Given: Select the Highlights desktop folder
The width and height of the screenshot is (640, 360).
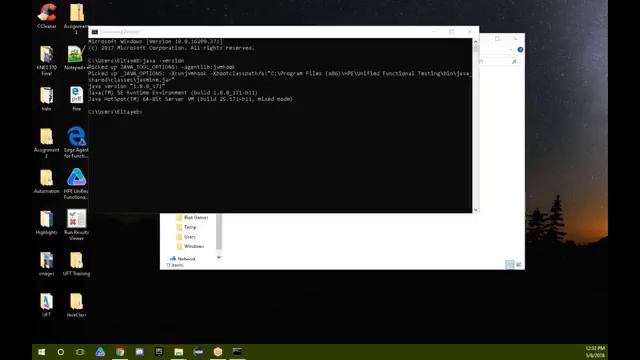Looking at the screenshot, I should pos(47,222).
